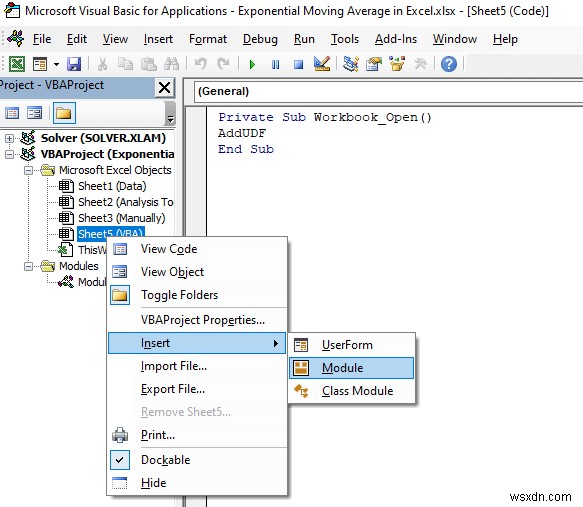583x507 pixels.
Task: Expand the Solver (SOLVER.XLAM) project node
Action: (9, 138)
